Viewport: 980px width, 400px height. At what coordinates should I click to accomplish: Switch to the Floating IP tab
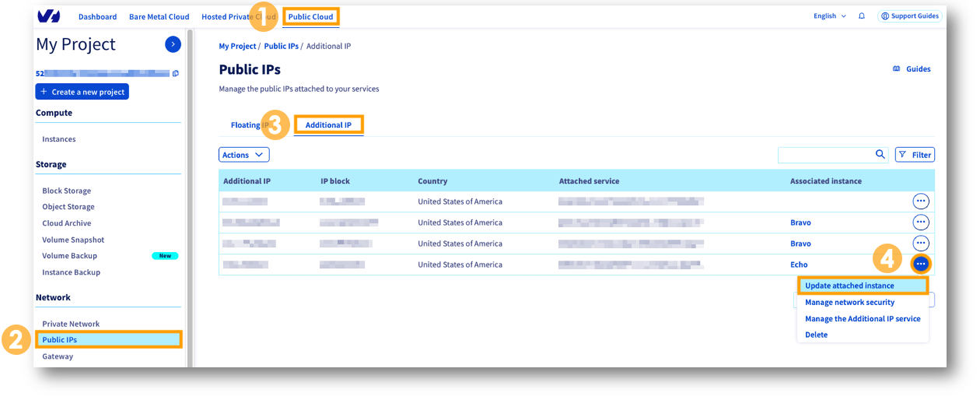pos(250,125)
